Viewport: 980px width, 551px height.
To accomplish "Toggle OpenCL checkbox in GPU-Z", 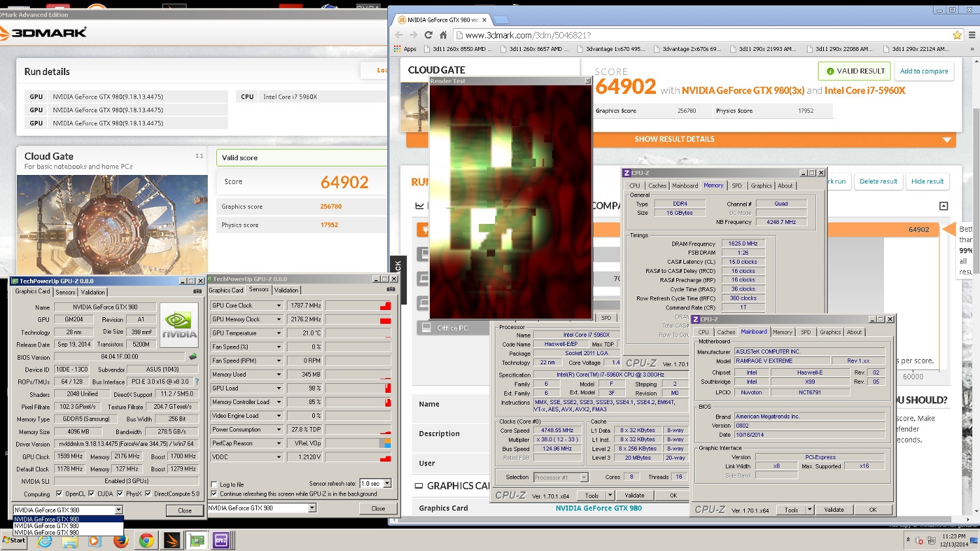I will coord(59,494).
